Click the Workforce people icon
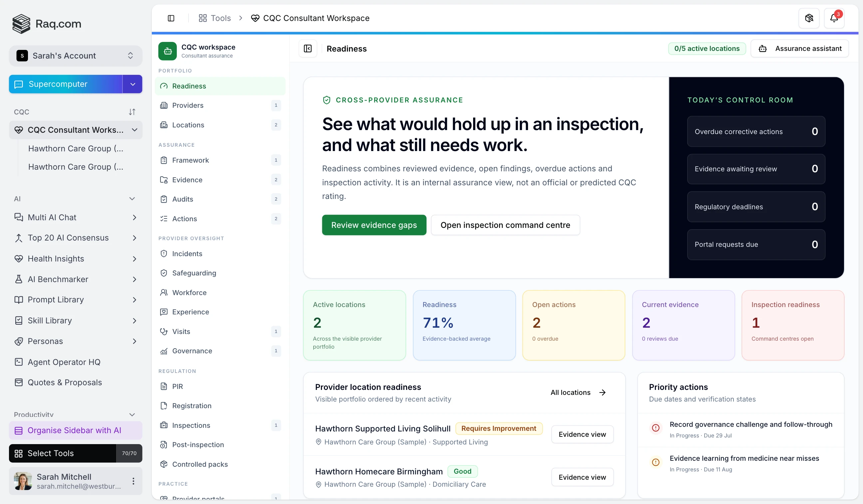Screen dimensions: 863x504 164,292
